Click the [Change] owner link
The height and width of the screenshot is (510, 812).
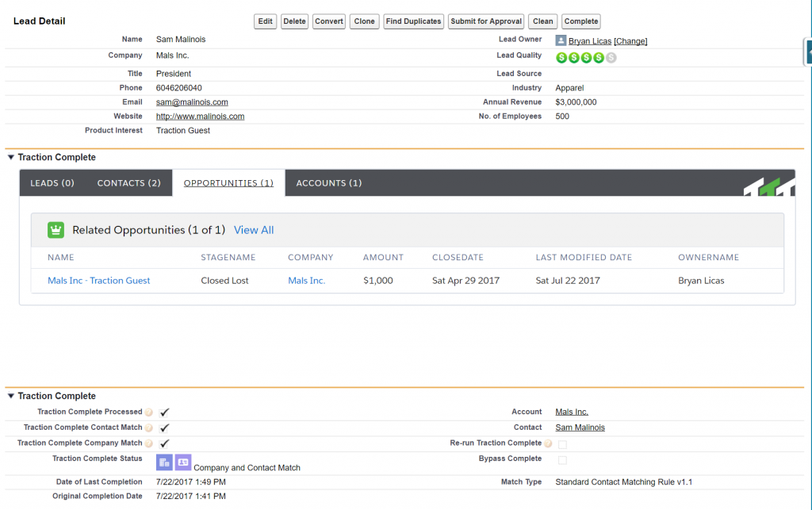click(x=630, y=41)
